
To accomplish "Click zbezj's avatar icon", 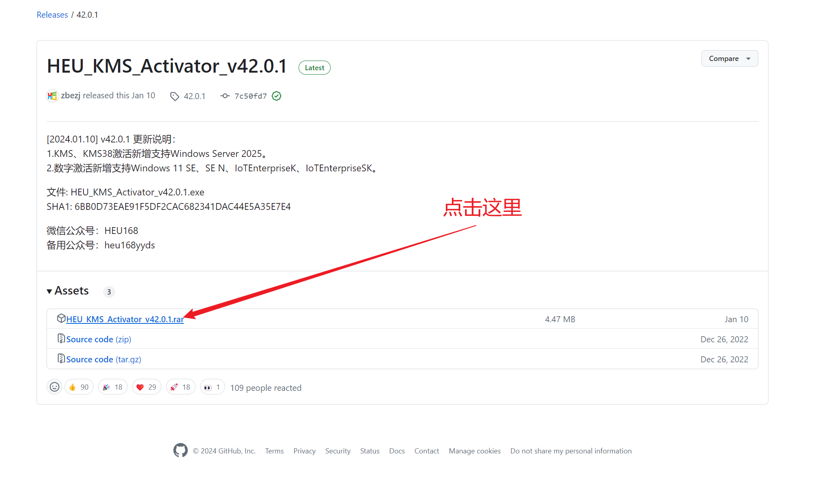I will point(52,96).
